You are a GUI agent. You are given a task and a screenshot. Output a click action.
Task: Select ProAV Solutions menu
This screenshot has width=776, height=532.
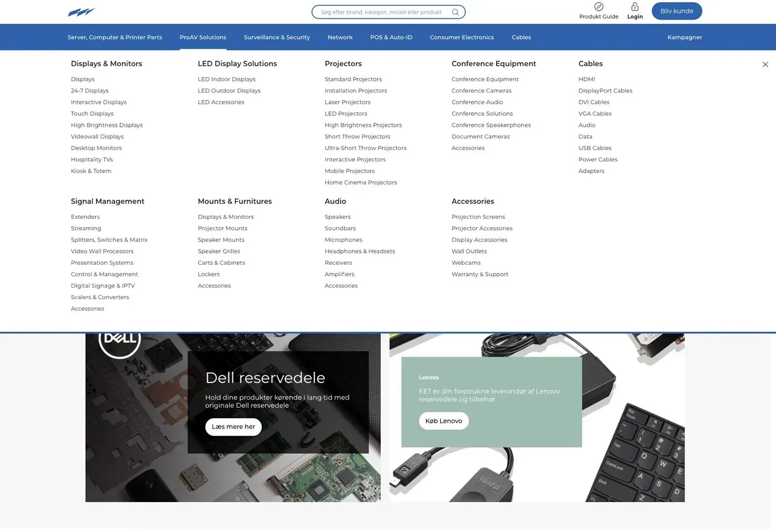(203, 37)
